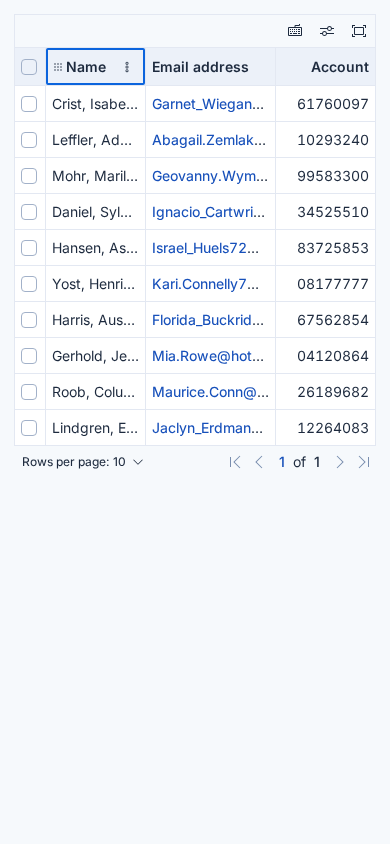390x844 pixels.
Task: Click the Name column drag handle
Action: (x=58, y=67)
